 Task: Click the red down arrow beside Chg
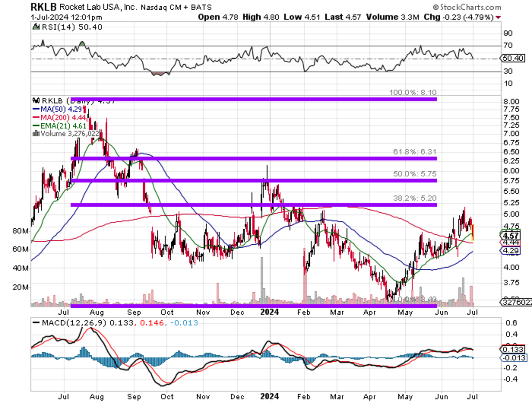(499, 17)
